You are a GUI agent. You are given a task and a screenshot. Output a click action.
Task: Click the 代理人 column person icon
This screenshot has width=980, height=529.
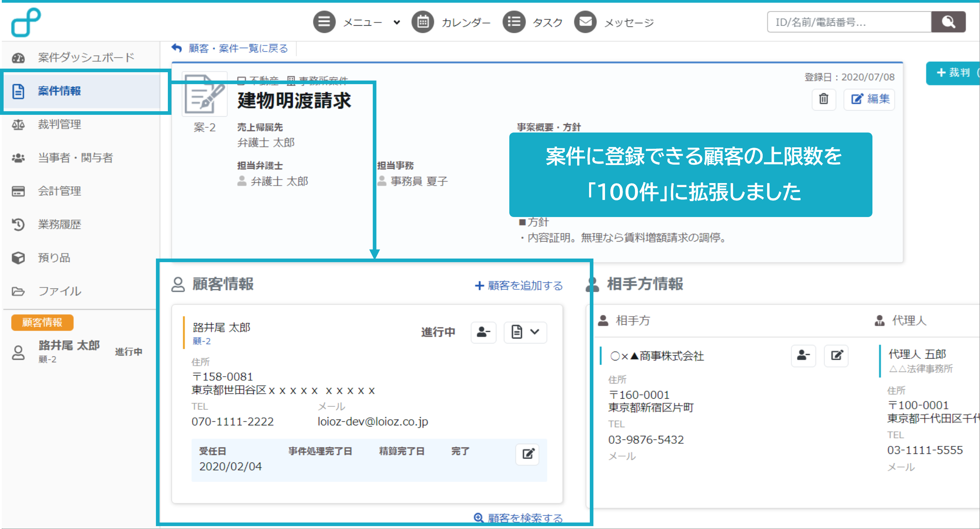coord(879,320)
